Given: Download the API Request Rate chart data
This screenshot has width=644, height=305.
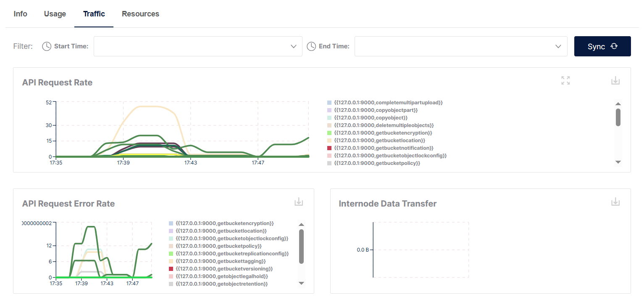Looking at the screenshot, I should click(615, 80).
